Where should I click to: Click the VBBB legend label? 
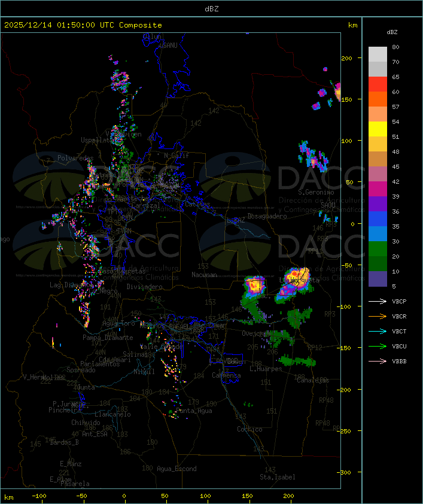pyautogui.click(x=399, y=361)
